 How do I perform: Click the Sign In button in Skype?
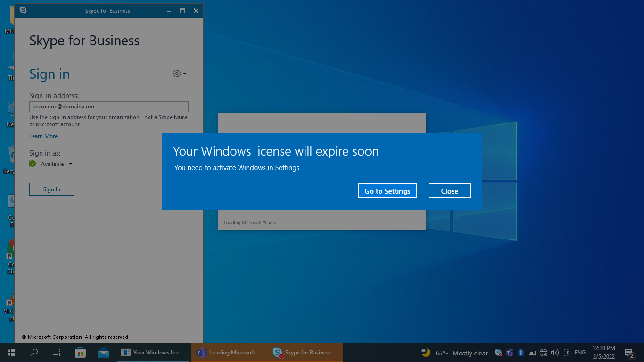point(52,189)
